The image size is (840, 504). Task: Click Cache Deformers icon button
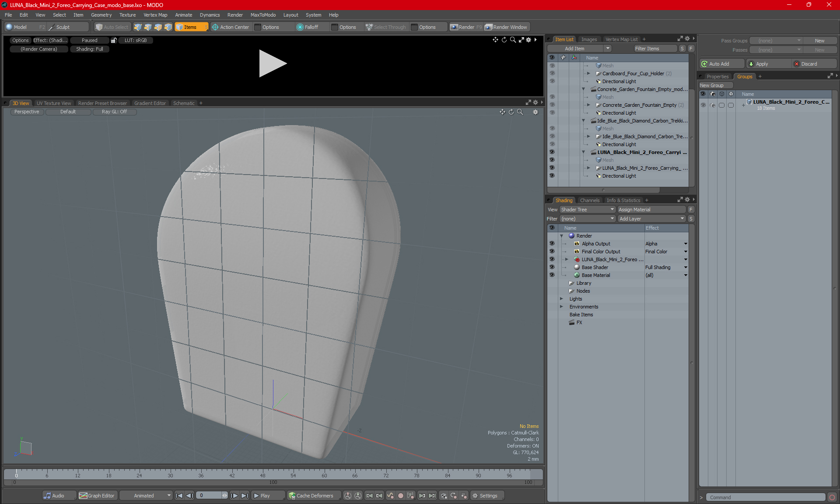tap(292, 496)
